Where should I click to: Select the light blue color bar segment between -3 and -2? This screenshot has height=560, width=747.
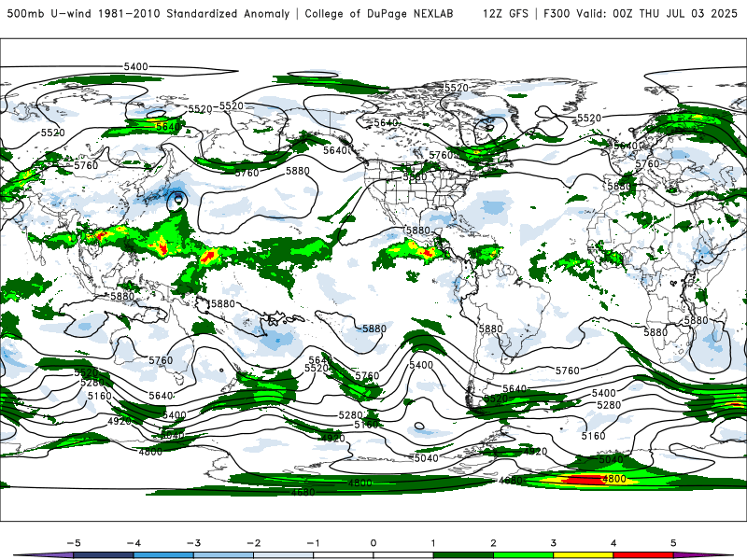click(223, 555)
